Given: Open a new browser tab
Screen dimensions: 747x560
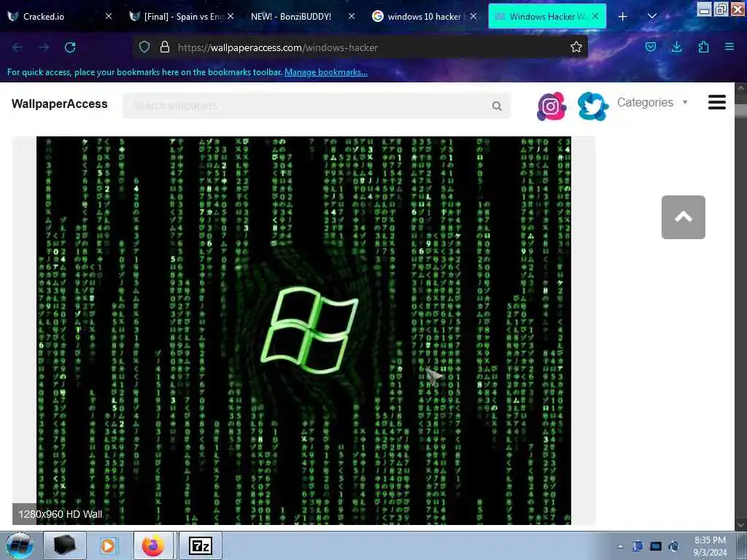Looking at the screenshot, I should pos(623,17).
